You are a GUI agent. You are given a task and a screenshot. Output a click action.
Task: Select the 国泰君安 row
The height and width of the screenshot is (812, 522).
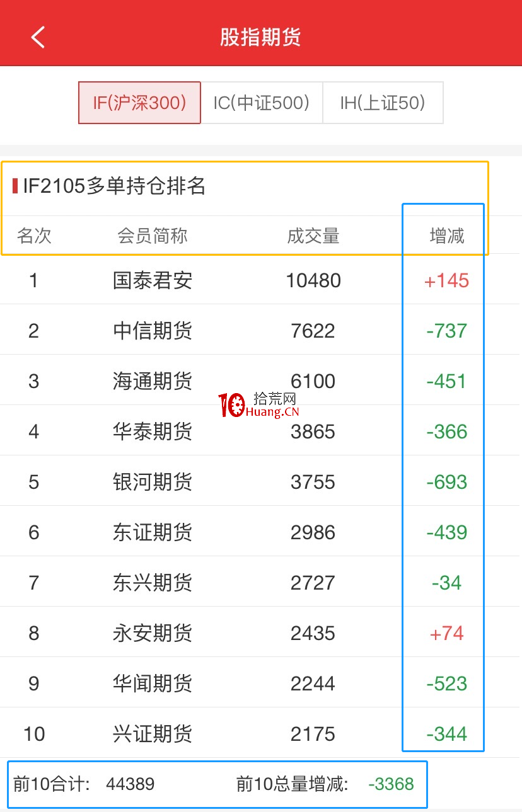pos(261,280)
